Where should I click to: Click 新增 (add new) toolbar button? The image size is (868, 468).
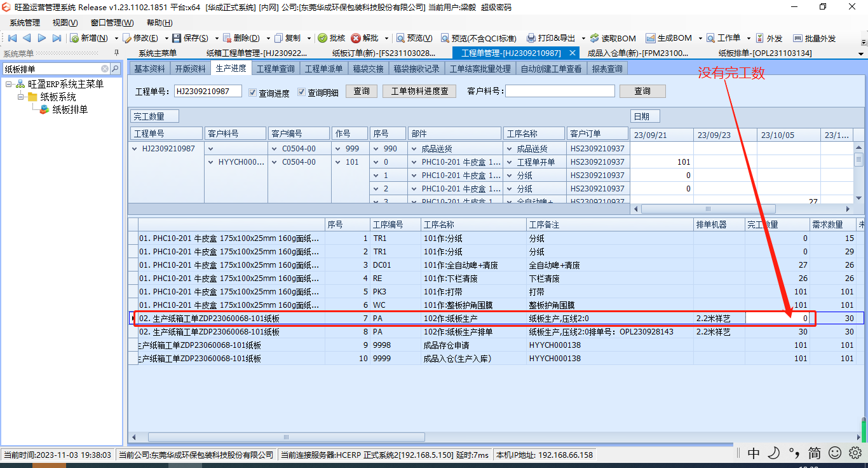click(x=89, y=38)
